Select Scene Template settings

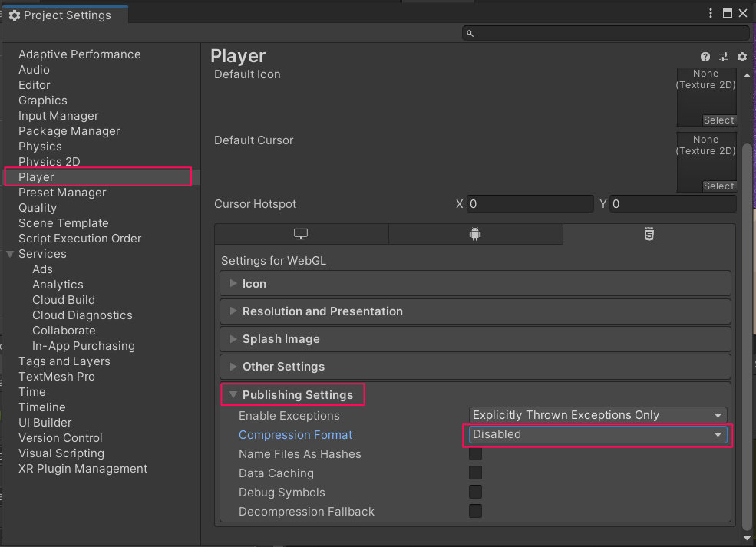[64, 223]
